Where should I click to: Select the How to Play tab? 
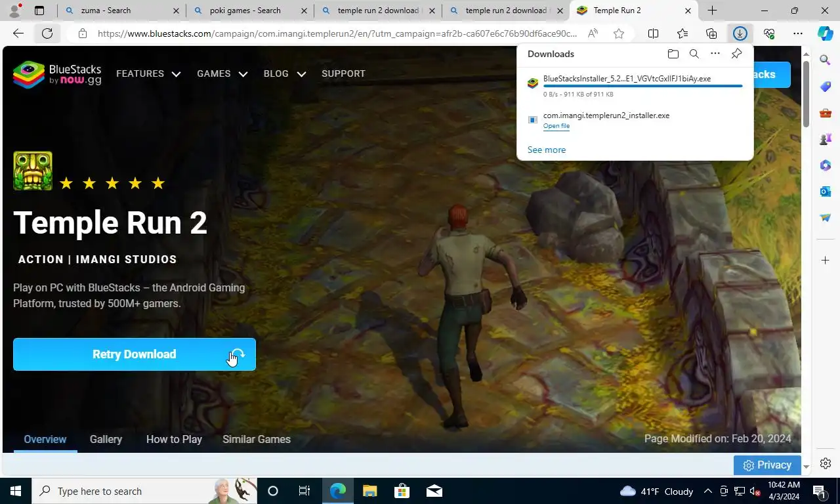(x=174, y=439)
